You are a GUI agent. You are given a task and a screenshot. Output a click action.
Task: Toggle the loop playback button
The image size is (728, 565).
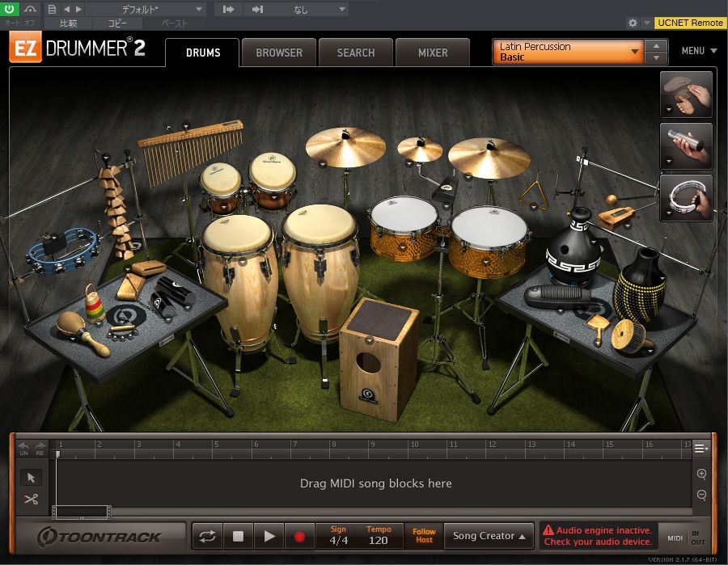point(207,536)
